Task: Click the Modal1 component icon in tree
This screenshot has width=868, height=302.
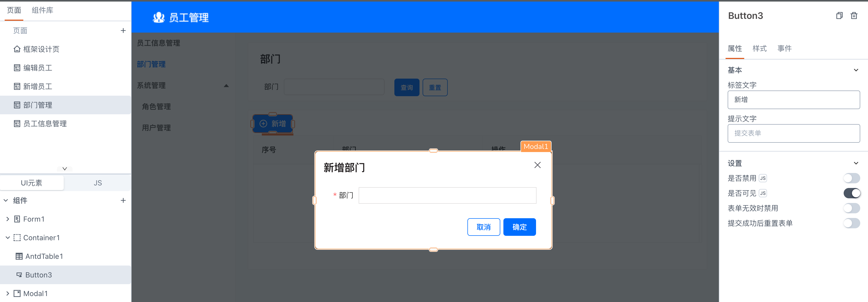Action: tap(17, 293)
